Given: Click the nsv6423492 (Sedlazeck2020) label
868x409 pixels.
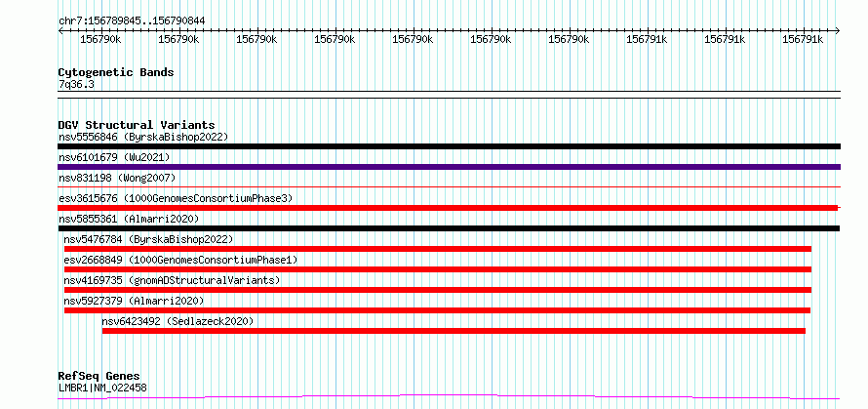Looking at the screenshot, I should tap(178, 321).
